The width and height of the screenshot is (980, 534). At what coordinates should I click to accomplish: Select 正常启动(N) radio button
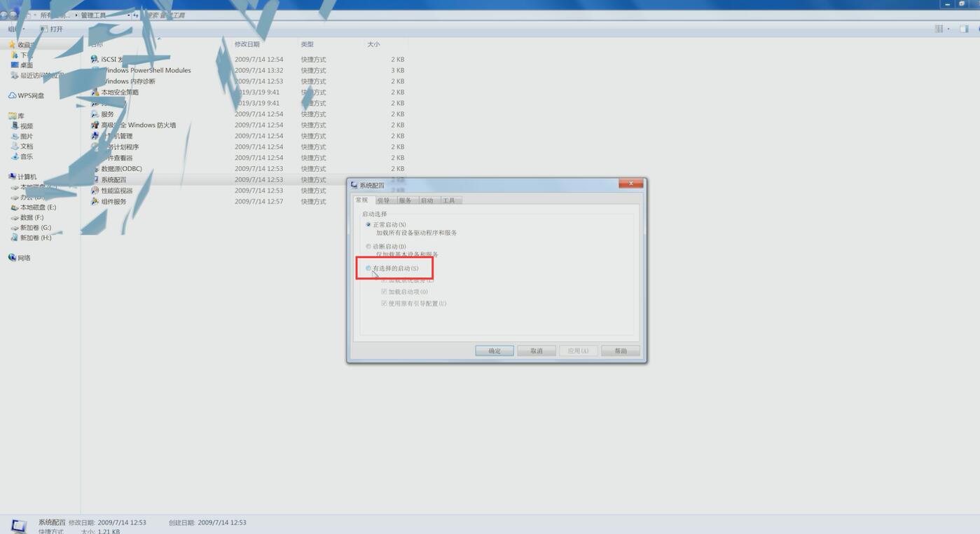coord(368,224)
